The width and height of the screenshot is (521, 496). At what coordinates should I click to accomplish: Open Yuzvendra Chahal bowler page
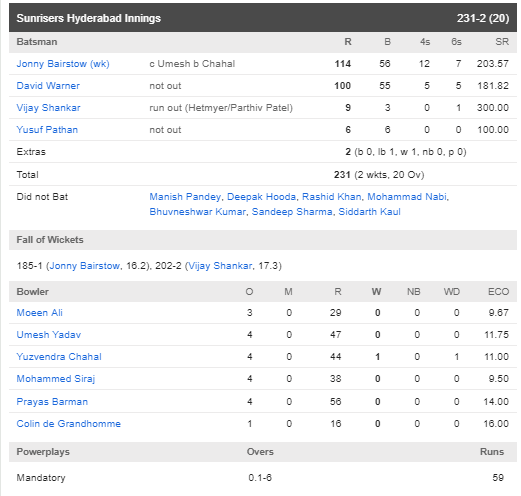(x=59, y=357)
